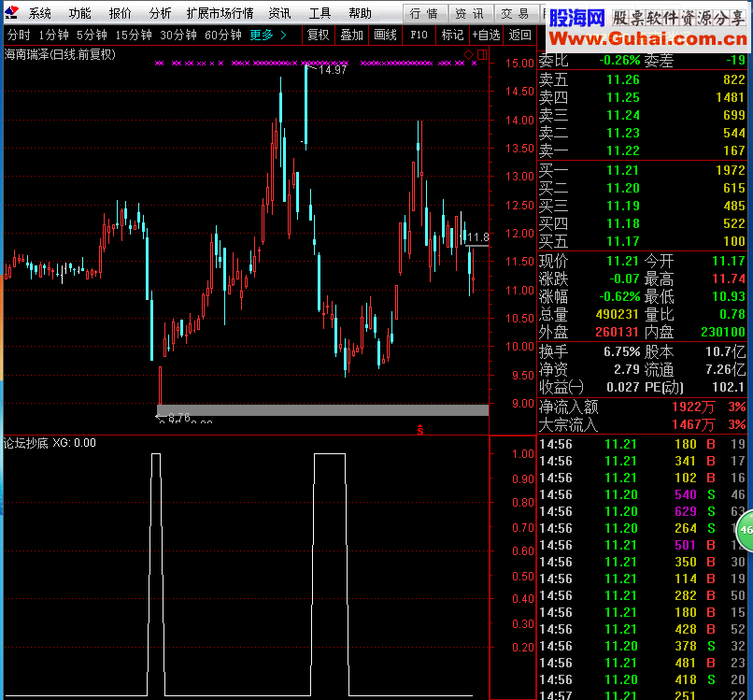
Task: Click the PE(动) value 102.1
Action: click(729, 387)
